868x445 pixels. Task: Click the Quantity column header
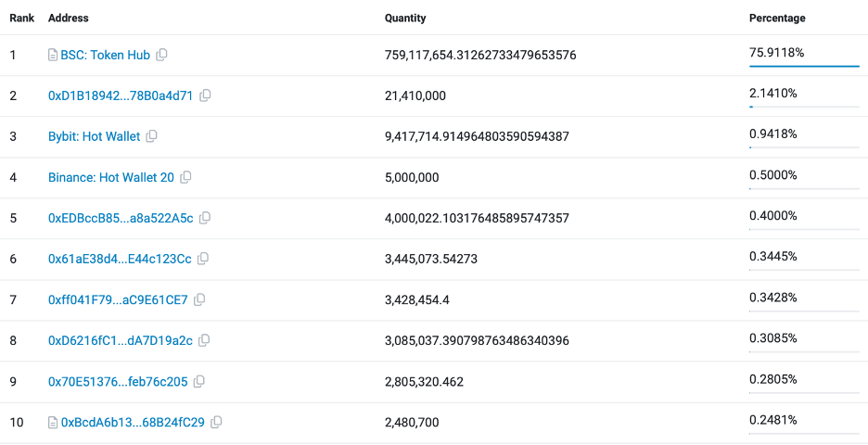405,18
